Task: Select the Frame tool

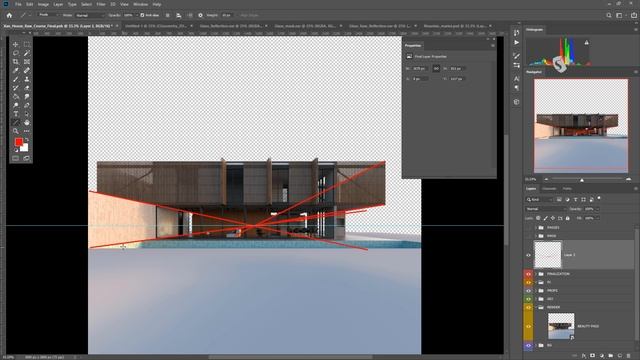Action: [27, 62]
